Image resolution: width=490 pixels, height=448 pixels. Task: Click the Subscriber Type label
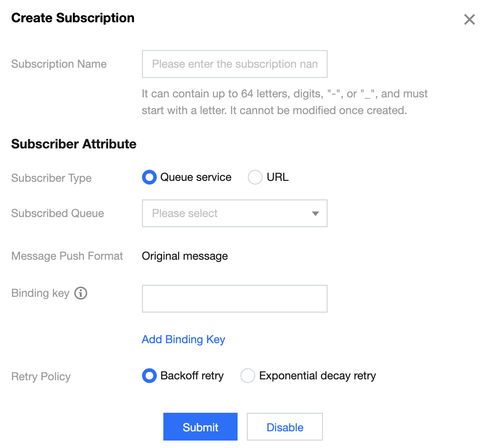(x=52, y=178)
